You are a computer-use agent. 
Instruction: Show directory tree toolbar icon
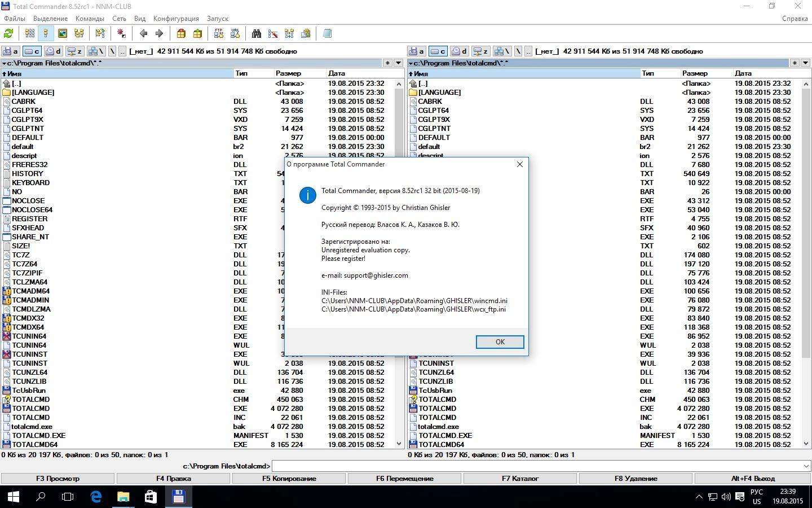click(79, 33)
